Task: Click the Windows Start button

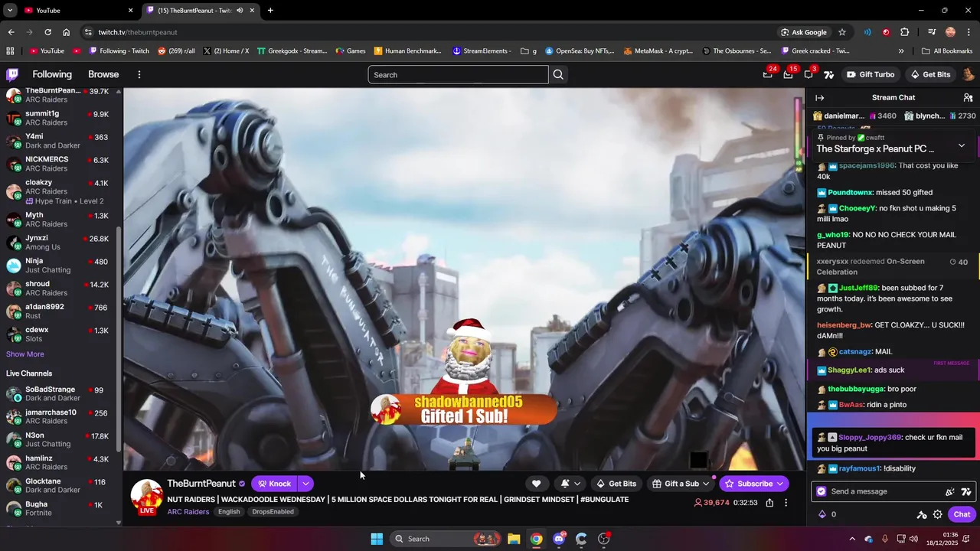Action: (x=377, y=539)
